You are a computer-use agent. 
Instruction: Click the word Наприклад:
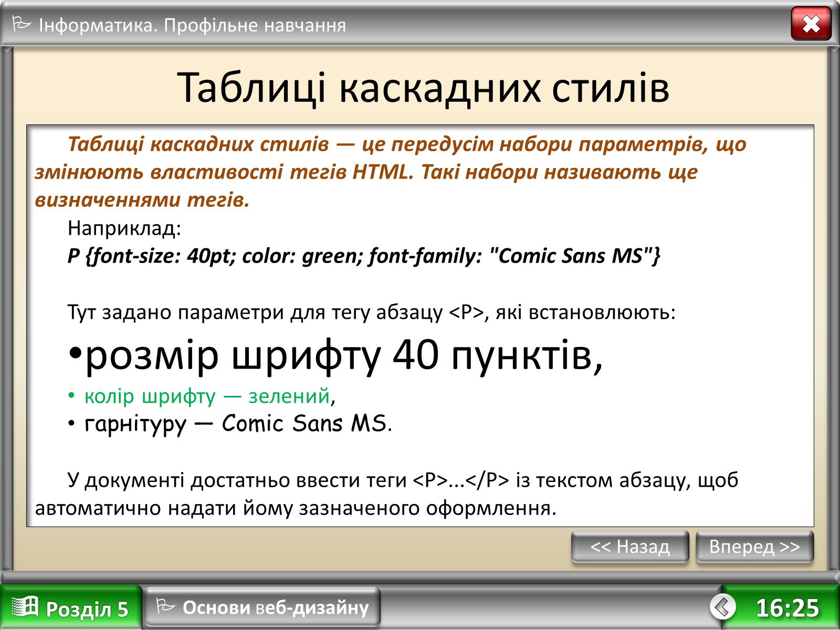(124, 228)
